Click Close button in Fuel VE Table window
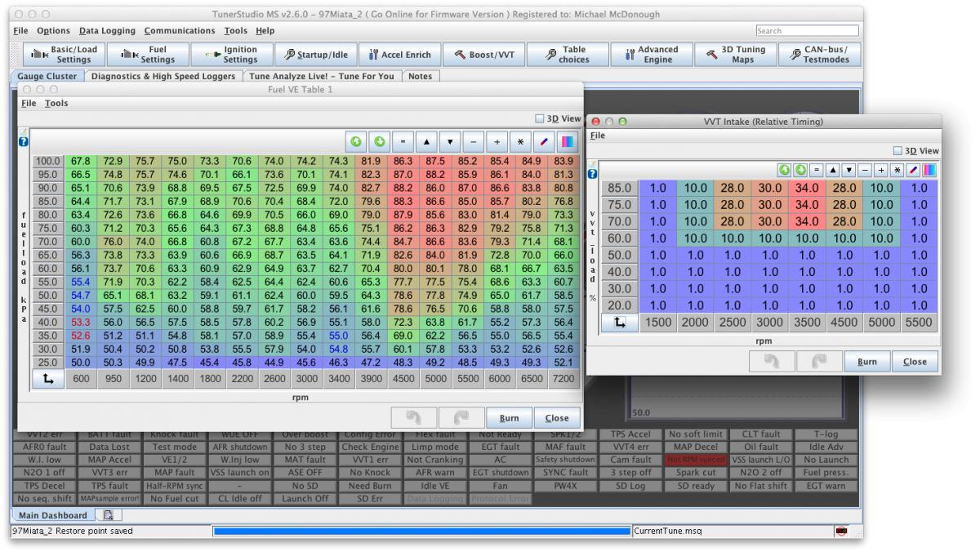This screenshot has height=552, width=980. click(557, 418)
